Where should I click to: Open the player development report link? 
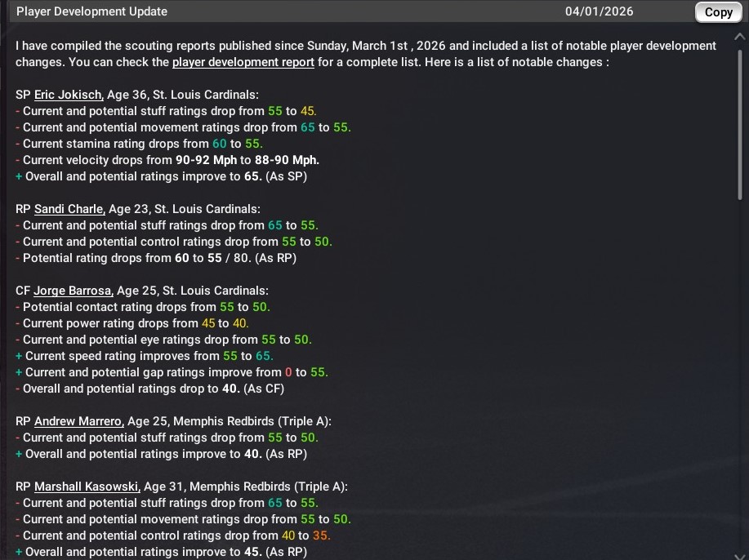(x=243, y=62)
